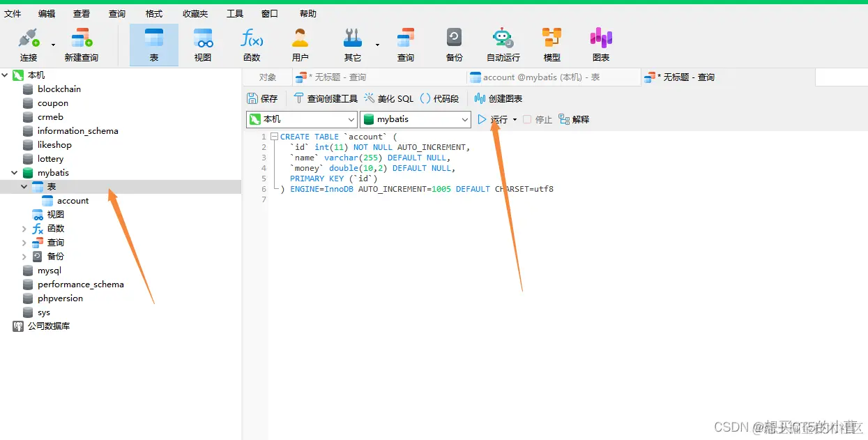Open the Others (其它) dropdown arrow

tap(377, 45)
